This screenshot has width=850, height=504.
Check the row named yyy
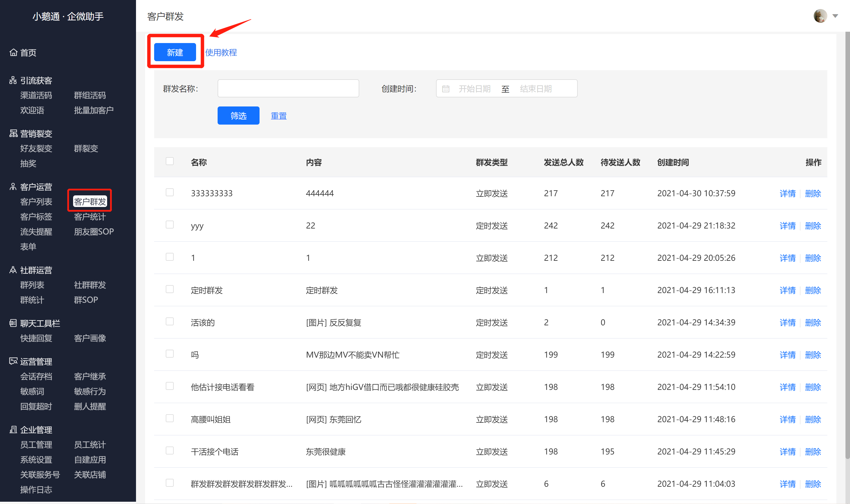click(170, 225)
